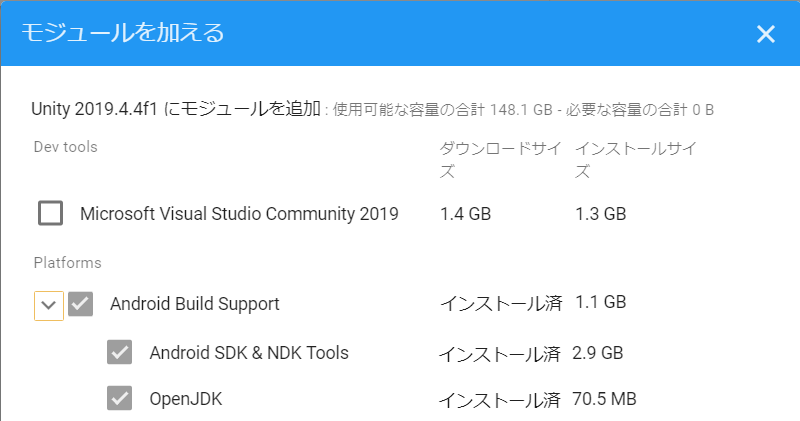The width and height of the screenshot is (800, 421).
Task: Toggle the OpenJDK checkbox
Action: pos(119,398)
